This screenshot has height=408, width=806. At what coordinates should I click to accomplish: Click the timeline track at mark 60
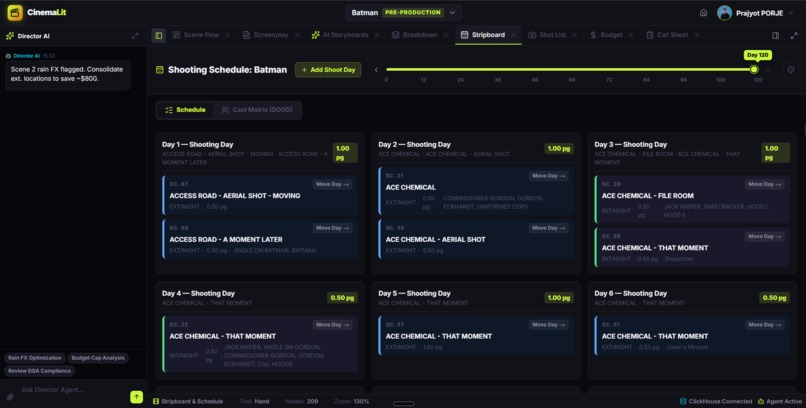(572, 69)
